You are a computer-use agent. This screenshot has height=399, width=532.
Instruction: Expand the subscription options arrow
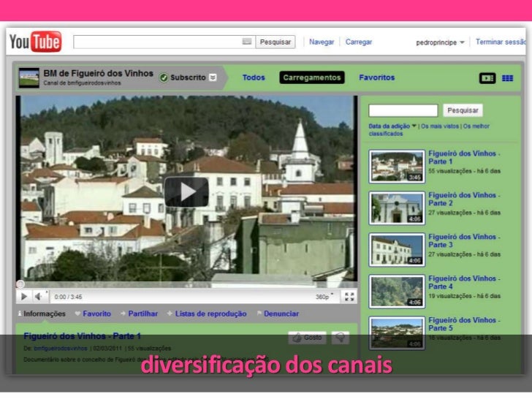[x=213, y=77]
